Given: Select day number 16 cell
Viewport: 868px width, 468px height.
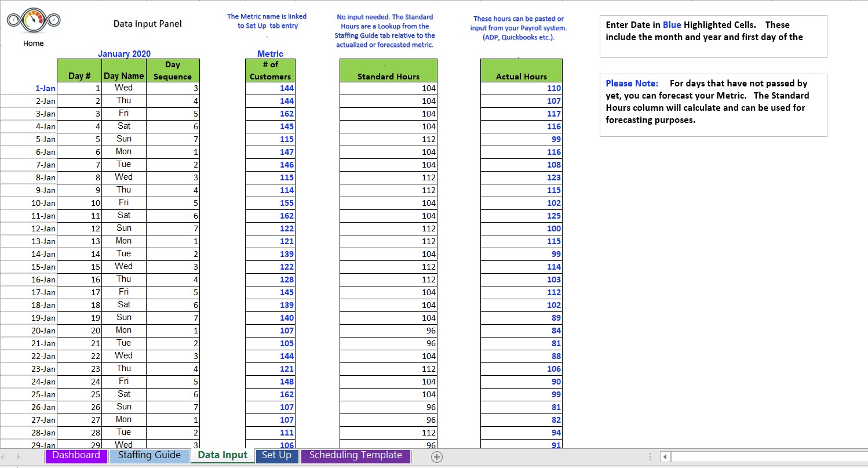Looking at the screenshot, I should coord(79,280).
